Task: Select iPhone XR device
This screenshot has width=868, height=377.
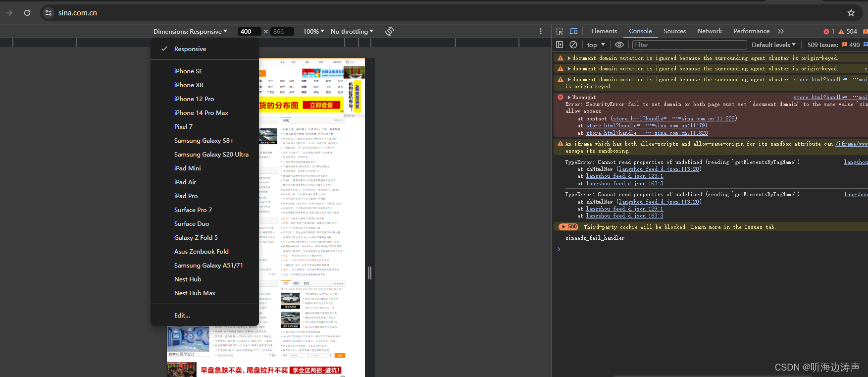Action: [204, 85]
